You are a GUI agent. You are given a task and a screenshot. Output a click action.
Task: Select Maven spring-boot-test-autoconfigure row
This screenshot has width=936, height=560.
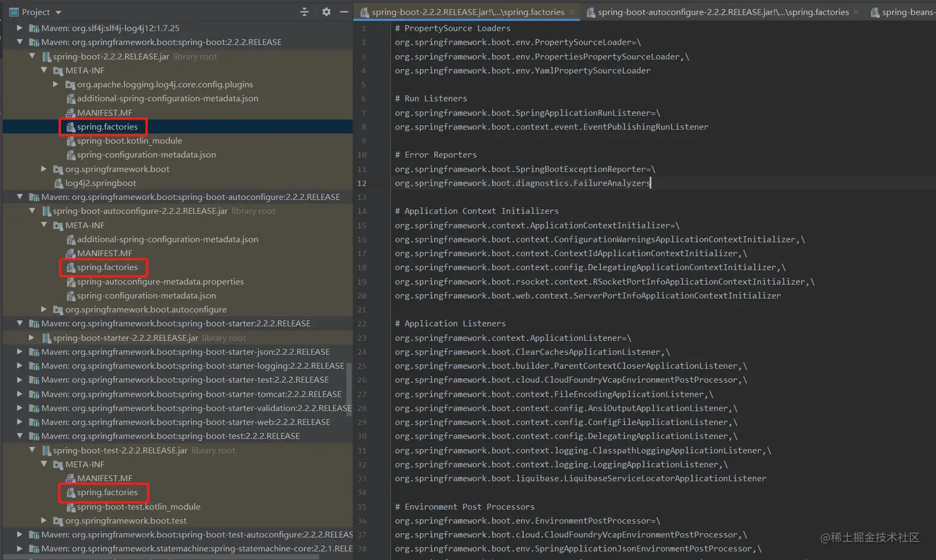point(178,535)
